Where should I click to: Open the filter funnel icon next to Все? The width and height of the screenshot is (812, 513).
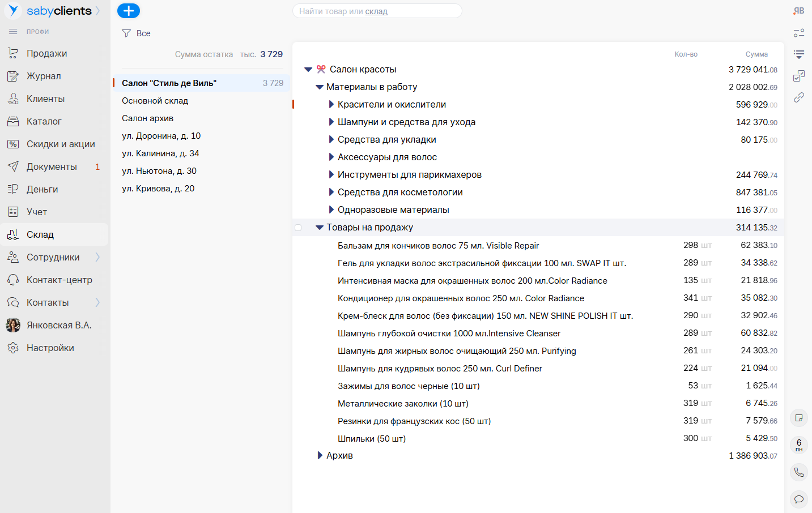click(126, 33)
